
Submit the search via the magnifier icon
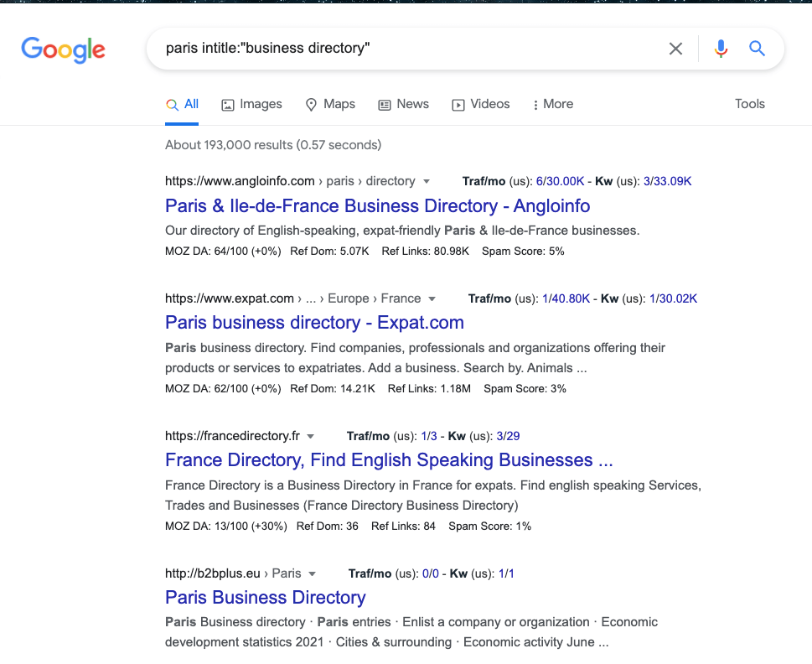pyautogui.click(x=756, y=49)
